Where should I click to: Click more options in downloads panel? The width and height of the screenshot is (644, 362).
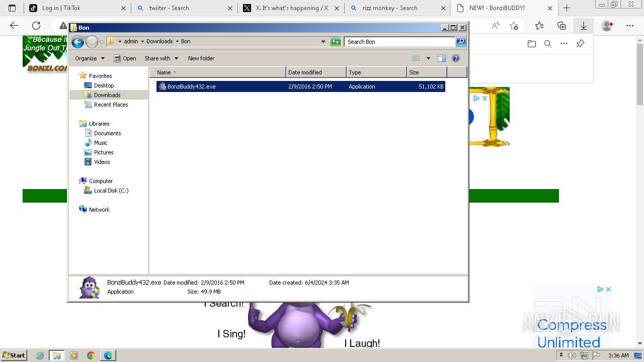pos(564,44)
